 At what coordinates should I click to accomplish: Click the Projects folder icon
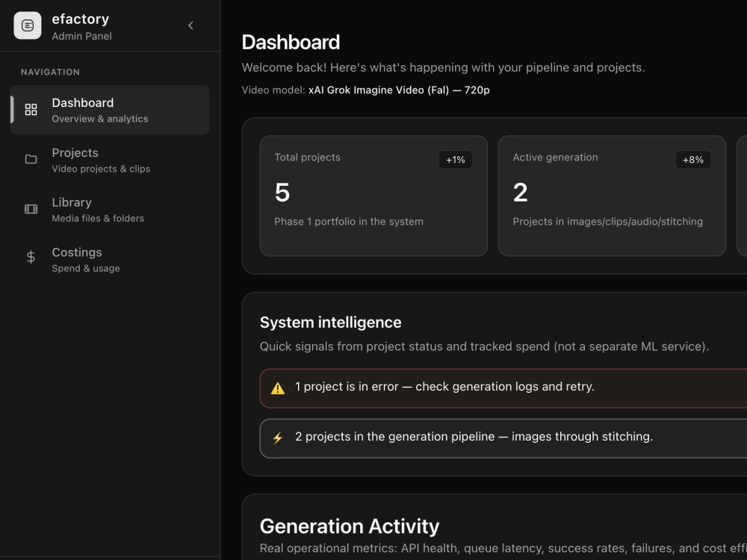point(31,159)
